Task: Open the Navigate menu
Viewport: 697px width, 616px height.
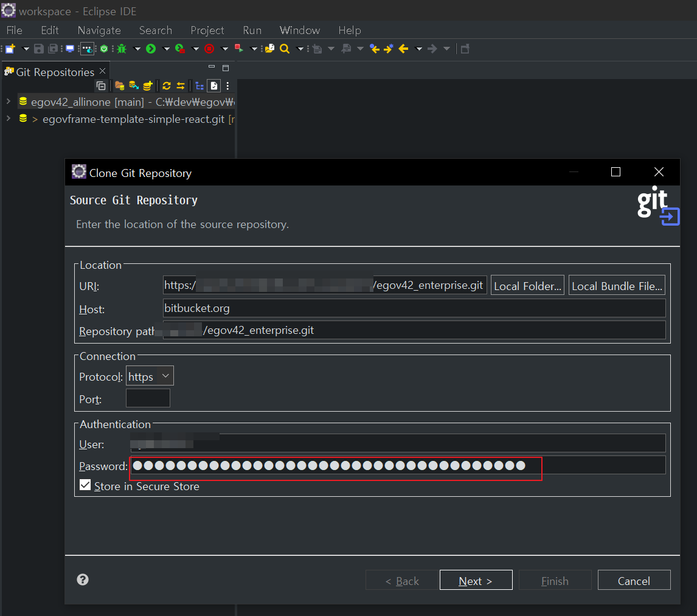Action: (x=99, y=30)
